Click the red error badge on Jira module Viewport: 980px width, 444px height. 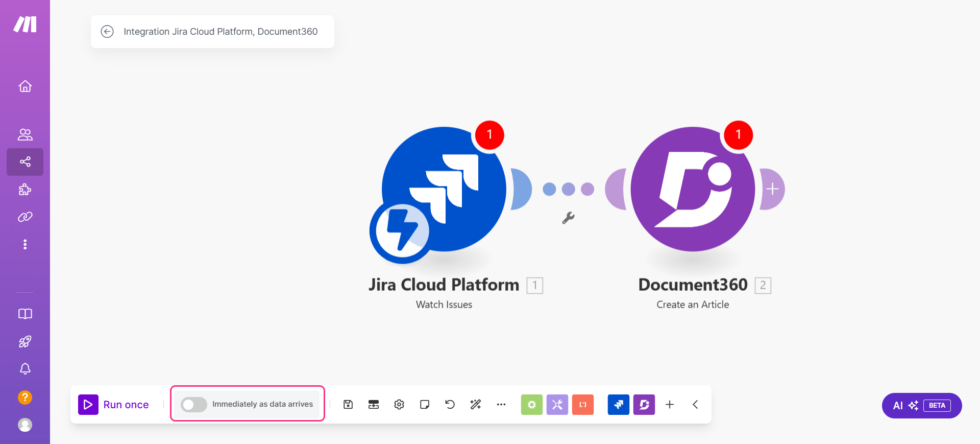coord(489,135)
